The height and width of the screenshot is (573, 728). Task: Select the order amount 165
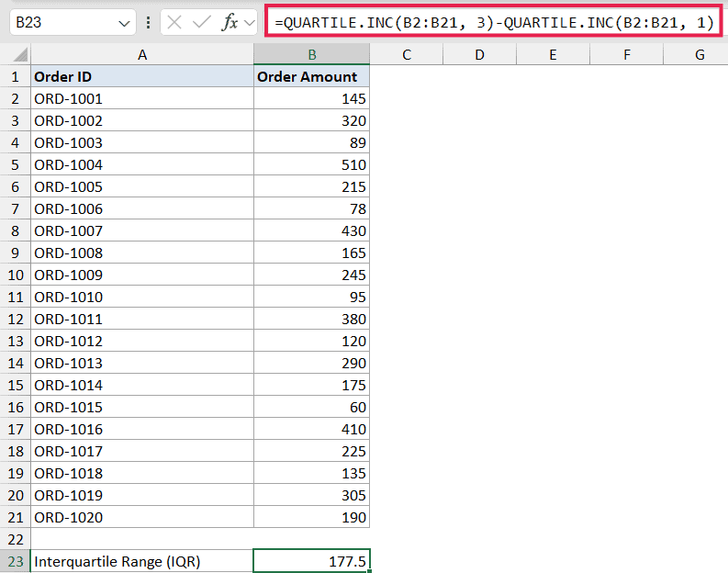coord(311,253)
